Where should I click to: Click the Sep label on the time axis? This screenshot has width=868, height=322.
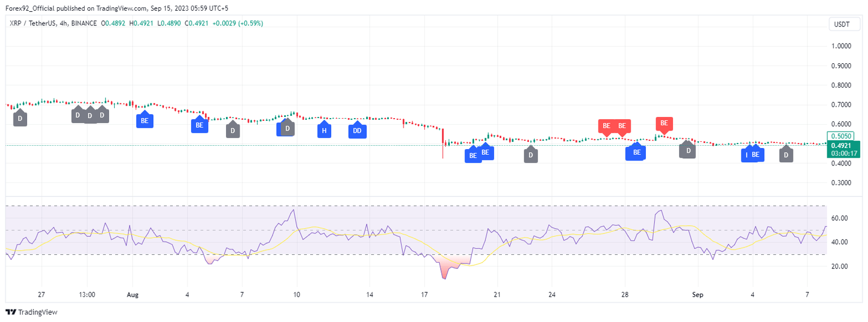click(697, 295)
